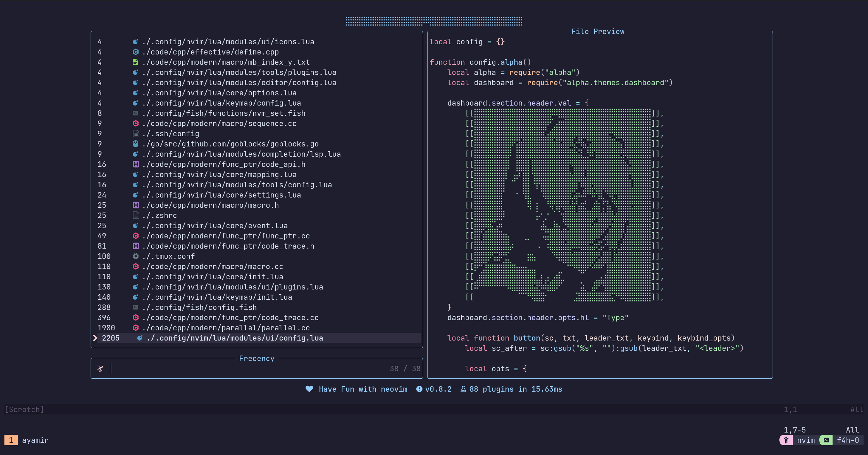Click the purple H icon next to code_api.h
Viewport: 868px width, 455px height.
136,164
